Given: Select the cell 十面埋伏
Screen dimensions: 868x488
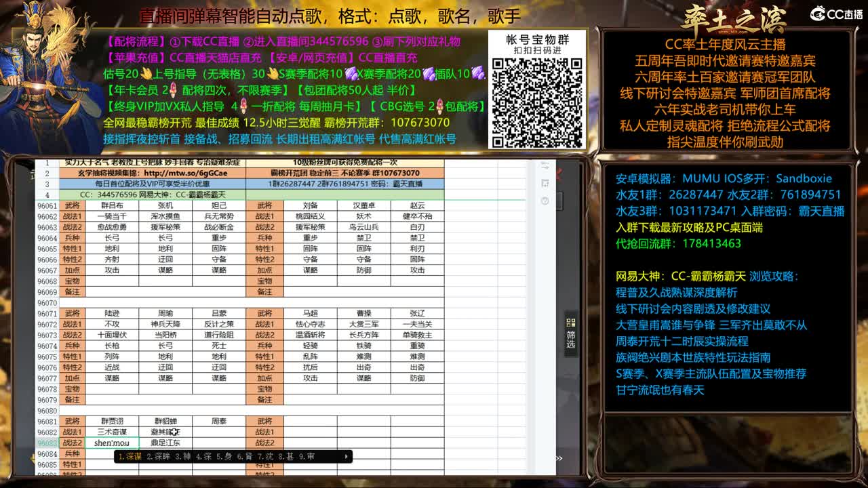Looking at the screenshot, I should tap(112, 335).
